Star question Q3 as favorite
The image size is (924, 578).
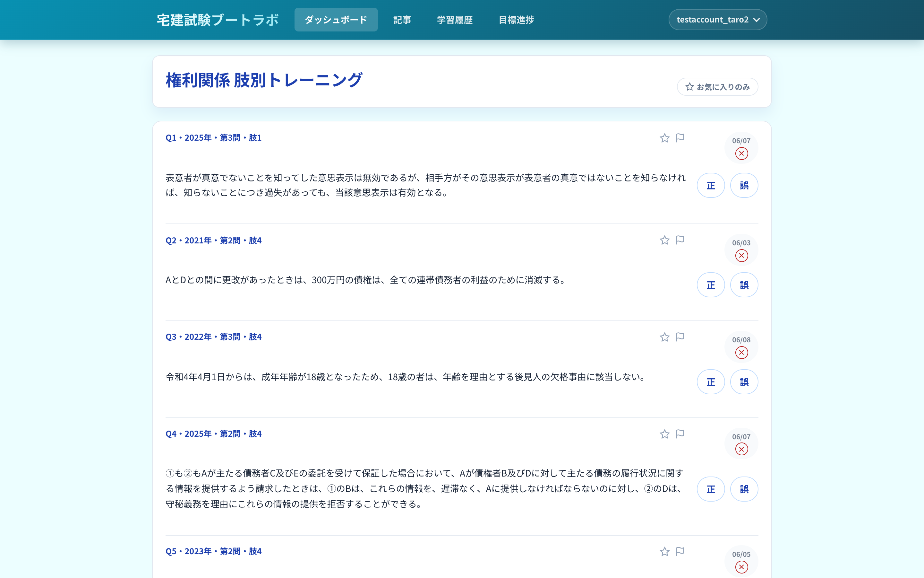coord(664,337)
